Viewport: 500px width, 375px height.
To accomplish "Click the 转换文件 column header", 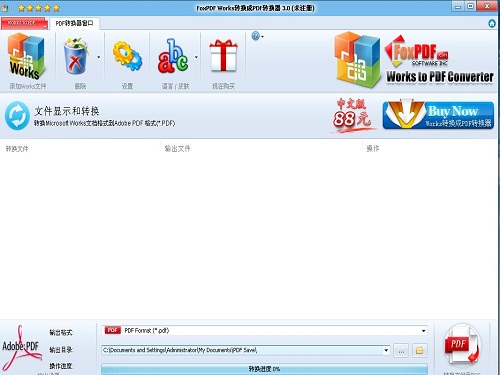I will click(17, 149).
